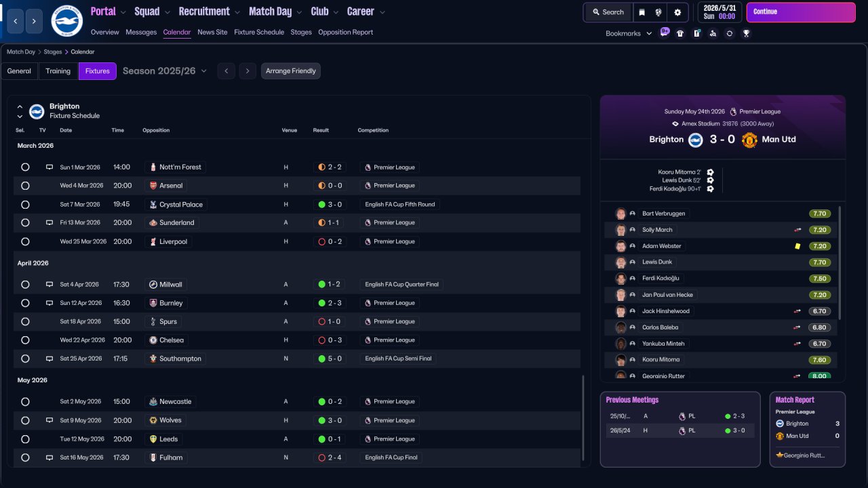Select the Crystal Palace fixture radio button
Viewport: 868px width, 488px height.
click(25, 205)
